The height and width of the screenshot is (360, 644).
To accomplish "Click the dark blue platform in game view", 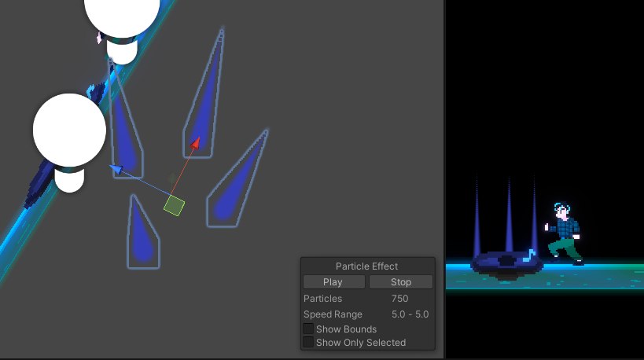I will coord(506,265).
